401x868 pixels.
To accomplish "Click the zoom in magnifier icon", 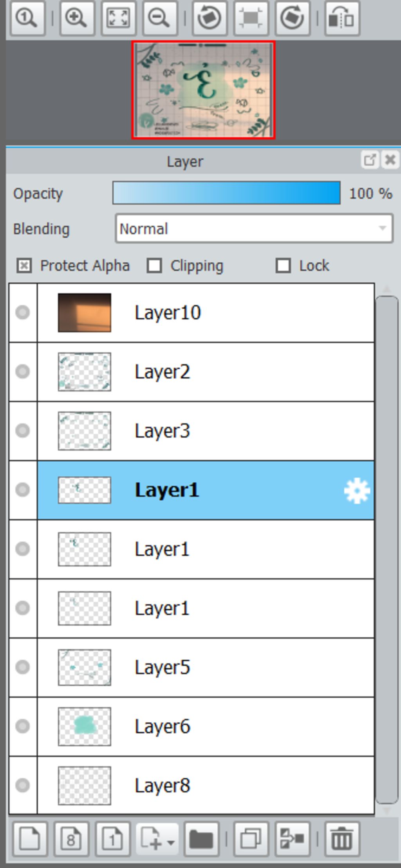I will point(76,18).
